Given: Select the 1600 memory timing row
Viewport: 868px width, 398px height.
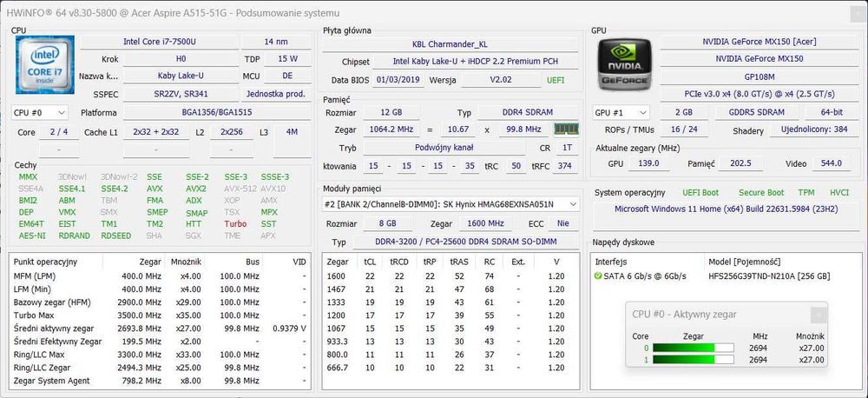Looking at the screenshot, I should click(x=451, y=276).
